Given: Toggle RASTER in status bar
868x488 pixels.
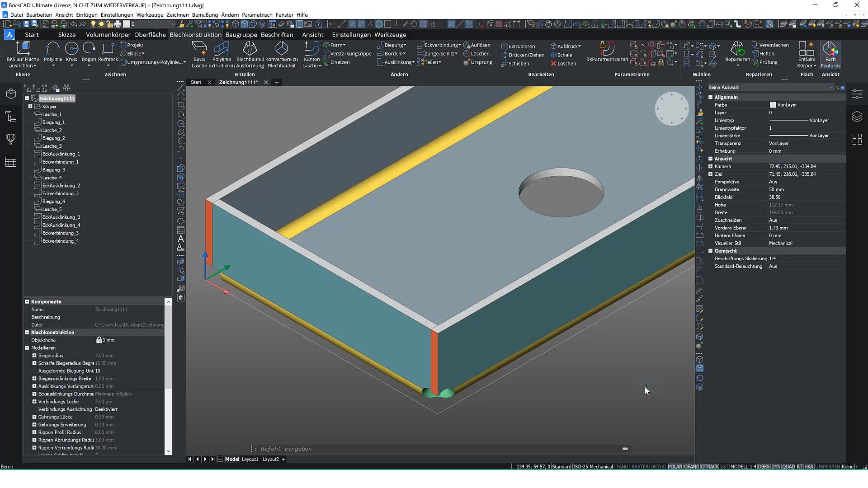Looking at the screenshot, I should tap(640, 466).
